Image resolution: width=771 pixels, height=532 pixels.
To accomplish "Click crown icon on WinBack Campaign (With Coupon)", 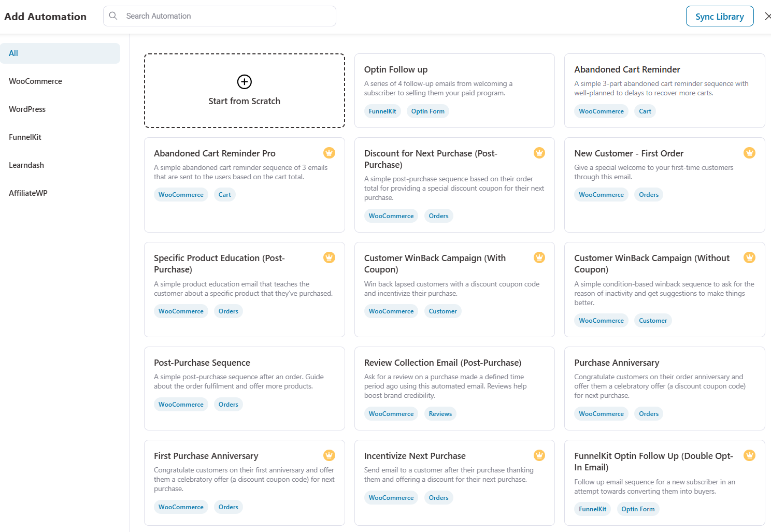I will pyautogui.click(x=539, y=257).
